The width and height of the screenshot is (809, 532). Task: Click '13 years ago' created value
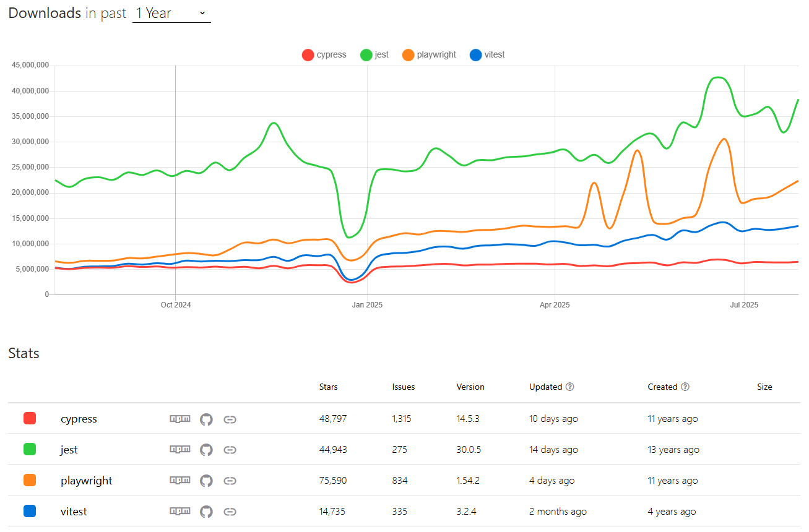pos(673,450)
